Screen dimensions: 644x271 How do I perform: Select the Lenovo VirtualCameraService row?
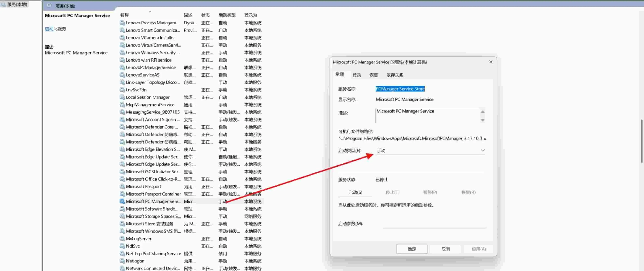tap(191, 45)
